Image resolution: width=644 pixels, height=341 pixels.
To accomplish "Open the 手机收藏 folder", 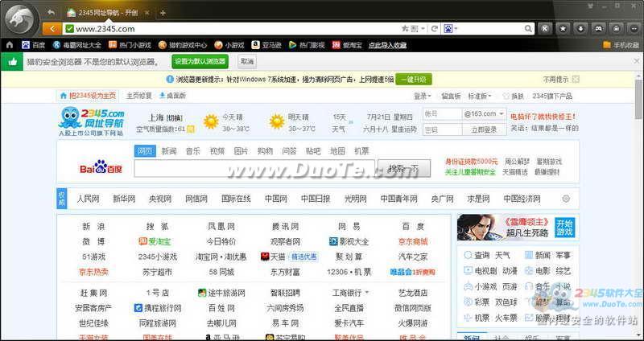I will 621,45.
